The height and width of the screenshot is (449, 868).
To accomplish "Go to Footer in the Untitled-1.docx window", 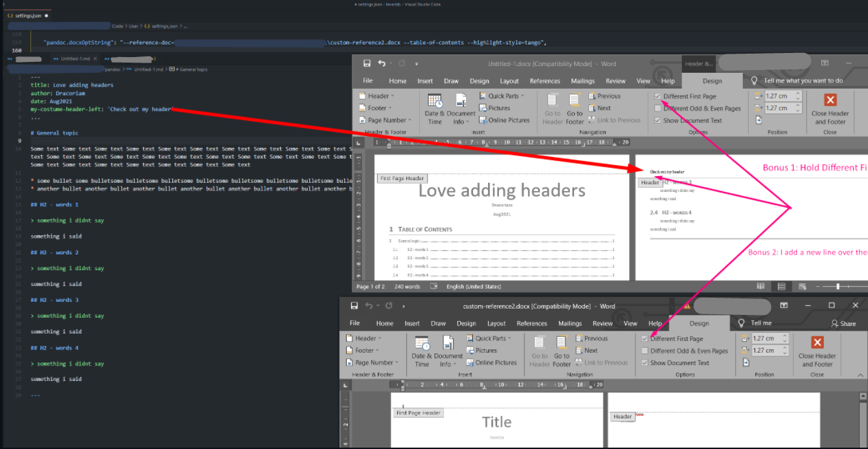I will [x=575, y=109].
